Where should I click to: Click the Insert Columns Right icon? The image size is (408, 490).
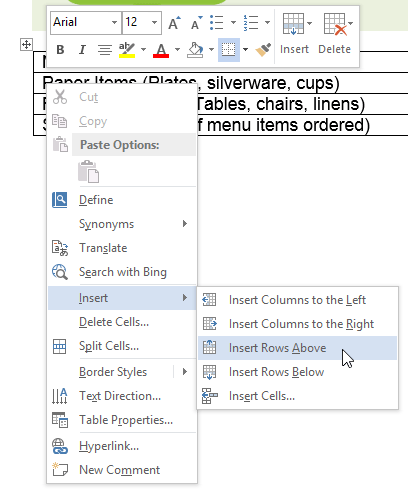pos(210,324)
